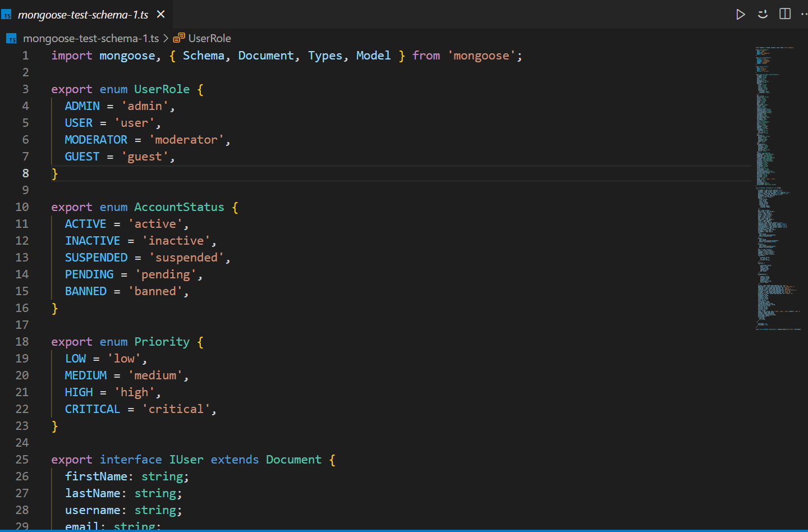Place cursor on LOW enum member
Viewport: 808px width, 532px height.
coord(75,359)
